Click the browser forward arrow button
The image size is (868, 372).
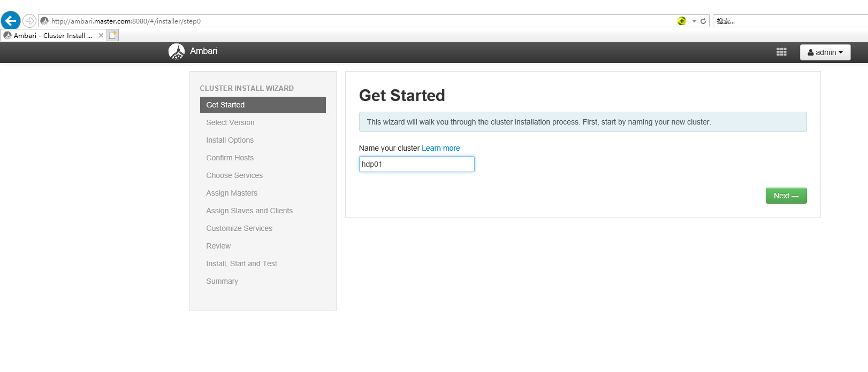pos(29,21)
